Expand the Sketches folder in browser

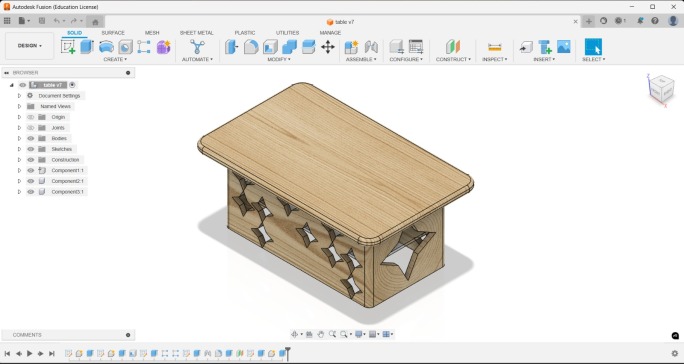19,149
